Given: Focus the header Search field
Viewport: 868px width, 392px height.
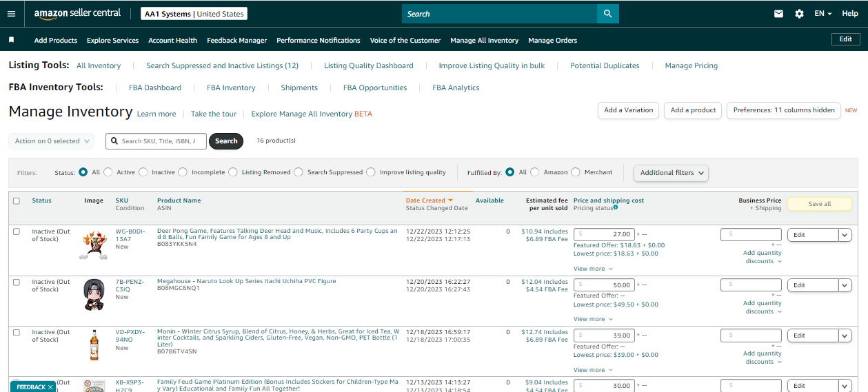Looking at the screenshot, I should pyautogui.click(x=499, y=14).
